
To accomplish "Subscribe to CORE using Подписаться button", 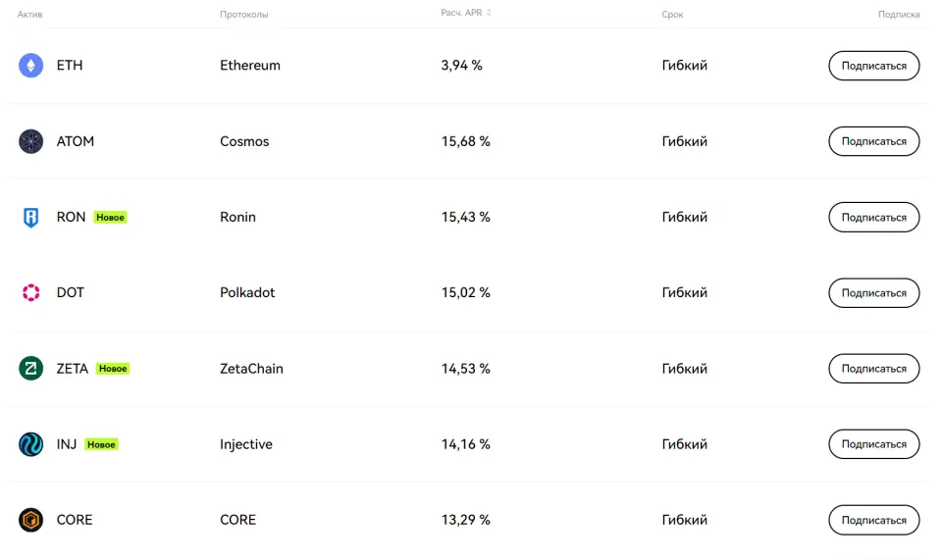I will [x=873, y=520].
